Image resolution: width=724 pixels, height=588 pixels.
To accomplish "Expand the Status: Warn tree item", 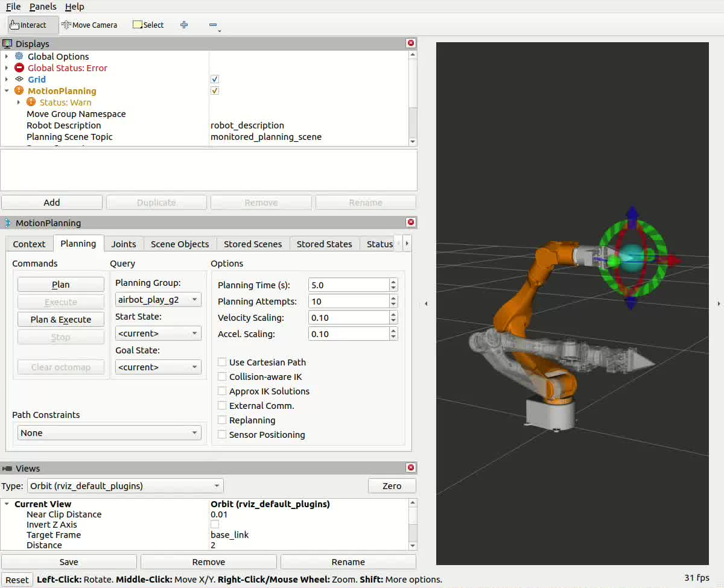I will (x=19, y=103).
